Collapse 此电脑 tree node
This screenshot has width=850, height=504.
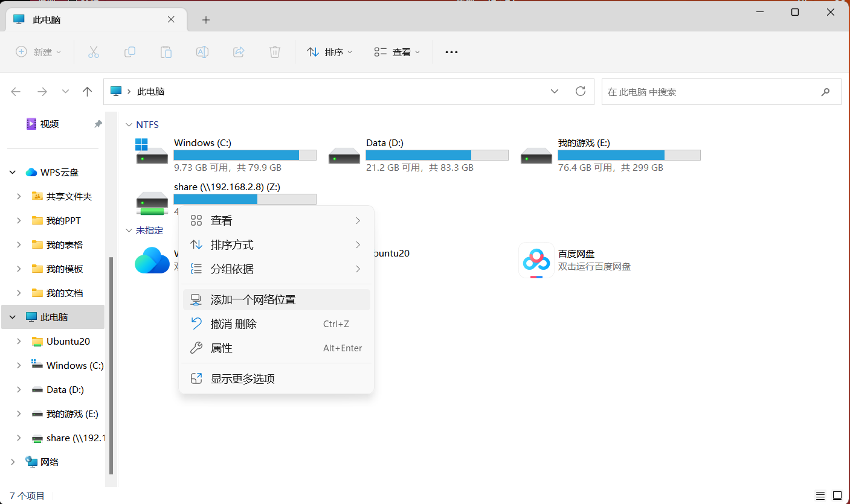13,317
